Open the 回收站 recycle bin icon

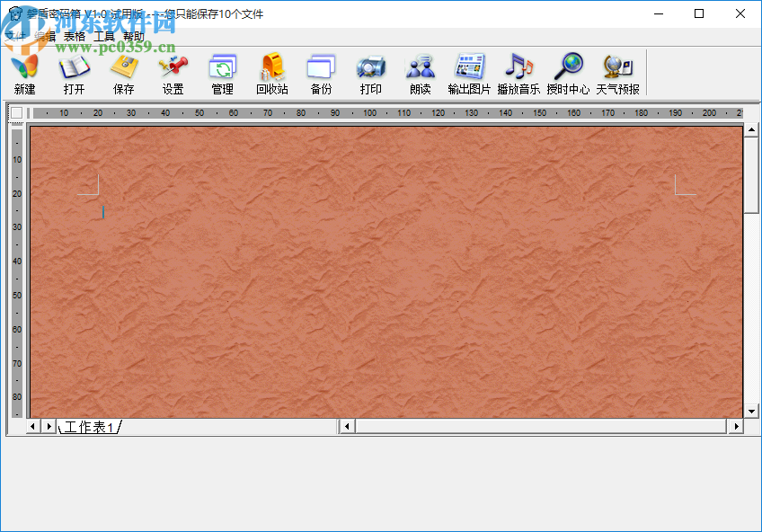coord(272,74)
